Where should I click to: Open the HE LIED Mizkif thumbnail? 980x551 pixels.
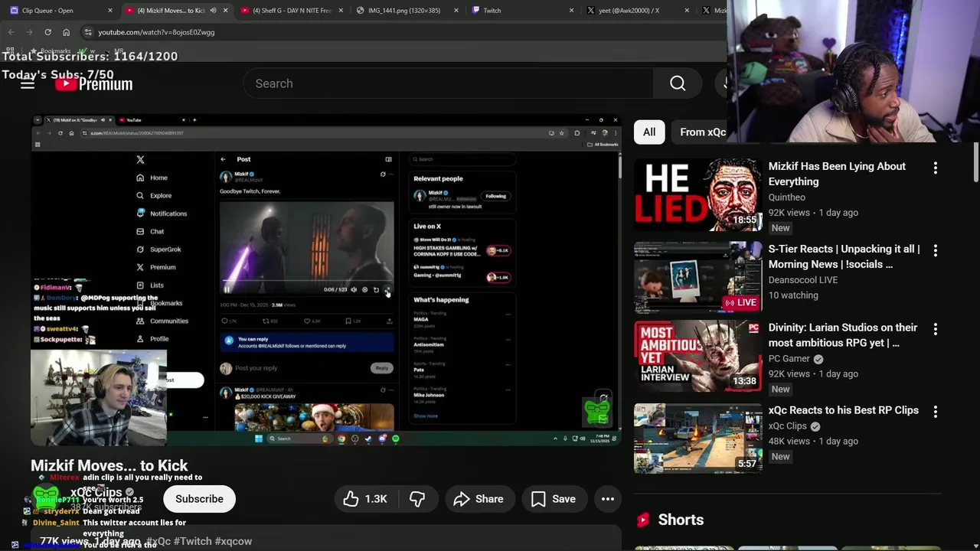(698, 195)
